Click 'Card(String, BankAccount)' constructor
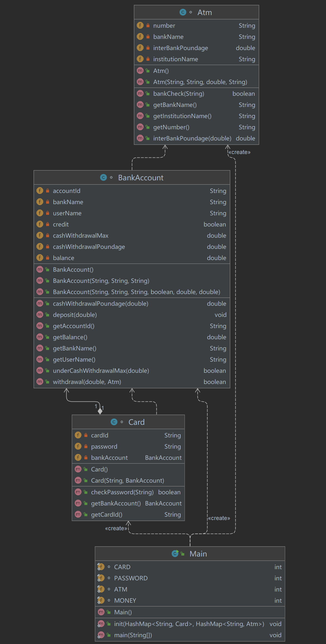This screenshot has width=326, height=644. coord(128,480)
